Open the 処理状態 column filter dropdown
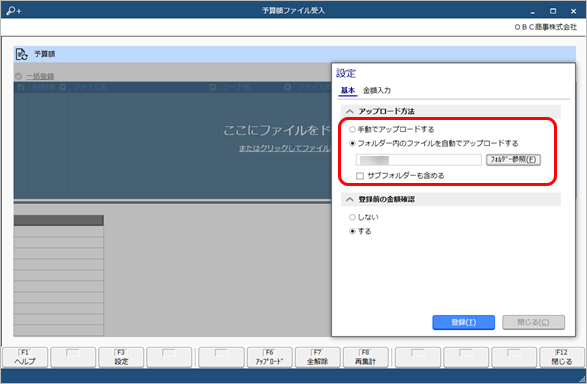This screenshot has height=384, width=587. 63,87
